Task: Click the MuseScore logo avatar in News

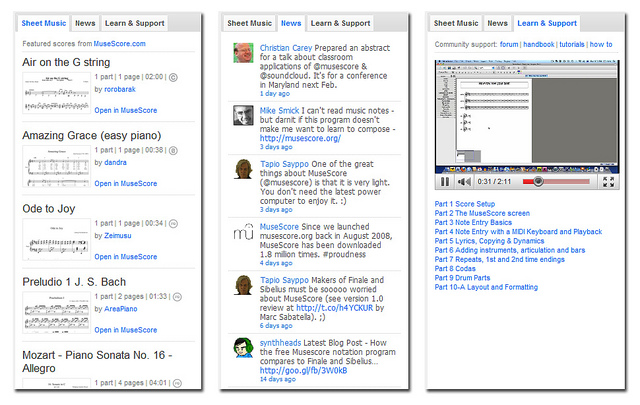Action: [x=242, y=233]
